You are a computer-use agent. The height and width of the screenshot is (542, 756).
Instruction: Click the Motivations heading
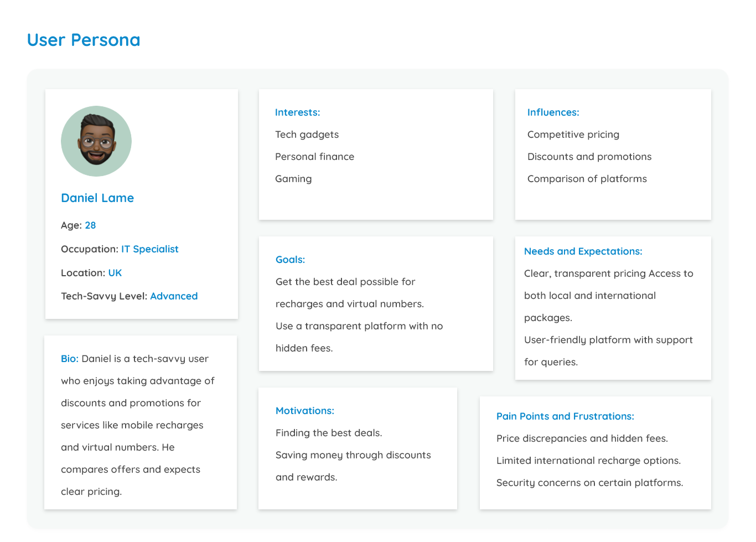point(305,411)
